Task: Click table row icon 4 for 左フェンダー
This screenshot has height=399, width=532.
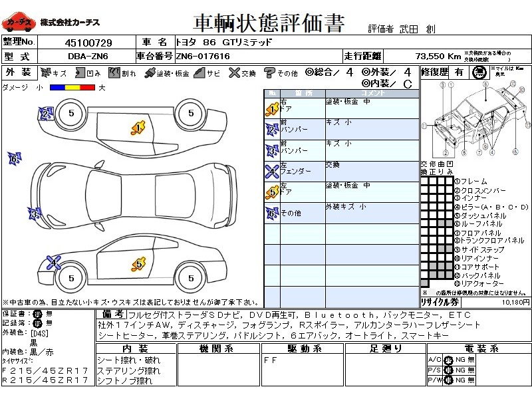Action: tap(272, 172)
